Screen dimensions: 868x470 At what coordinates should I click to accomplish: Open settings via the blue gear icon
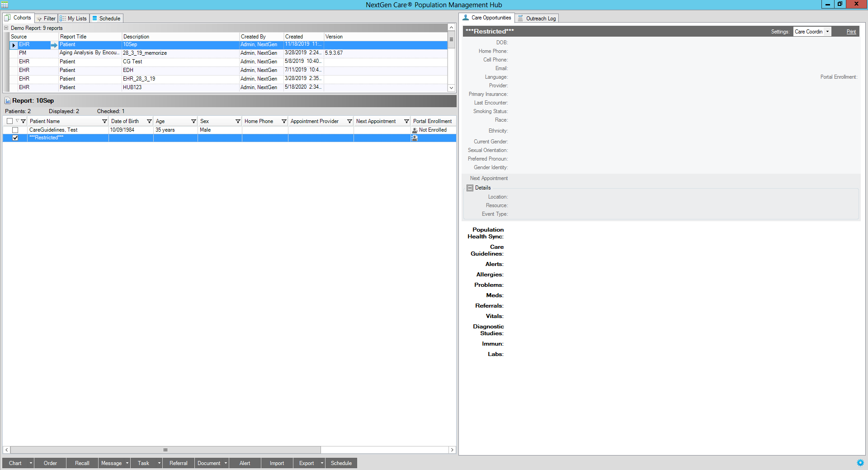tap(860, 463)
